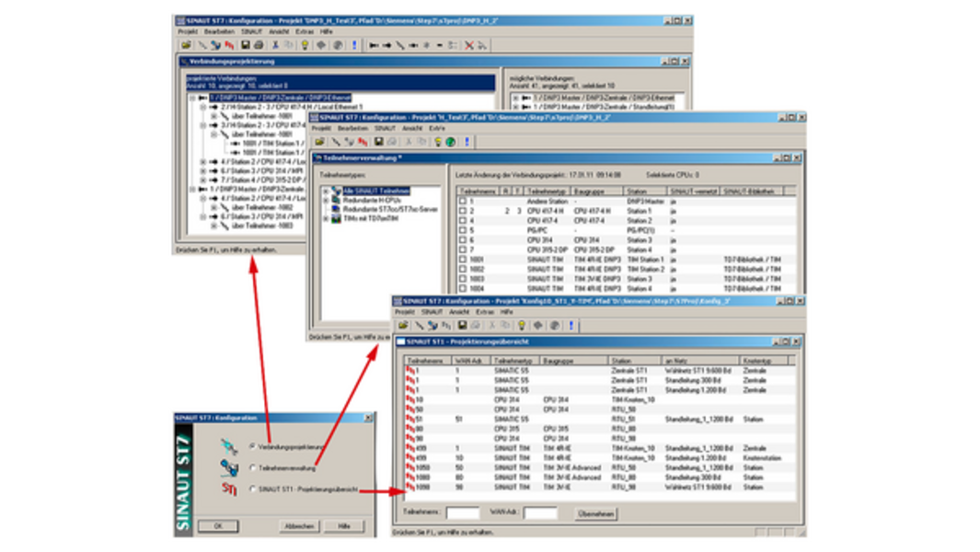
Task: Click cut scissors icon in top window toolbar
Action: point(275,45)
